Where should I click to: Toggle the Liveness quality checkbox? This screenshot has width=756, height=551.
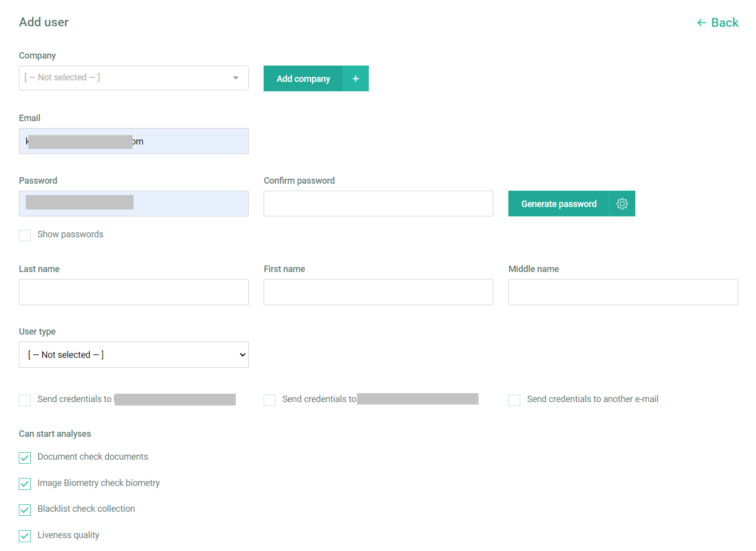[x=25, y=536]
